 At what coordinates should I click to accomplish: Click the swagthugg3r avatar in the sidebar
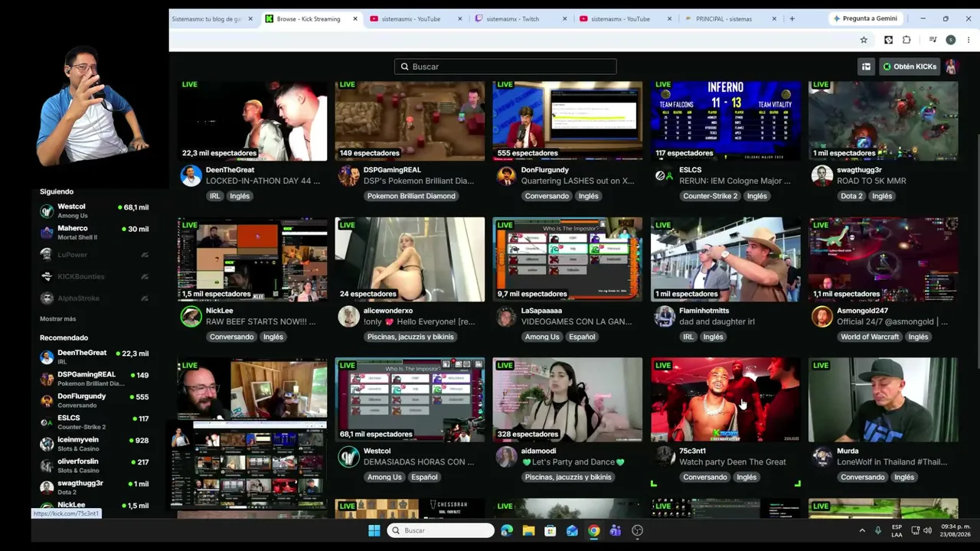[47, 487]
